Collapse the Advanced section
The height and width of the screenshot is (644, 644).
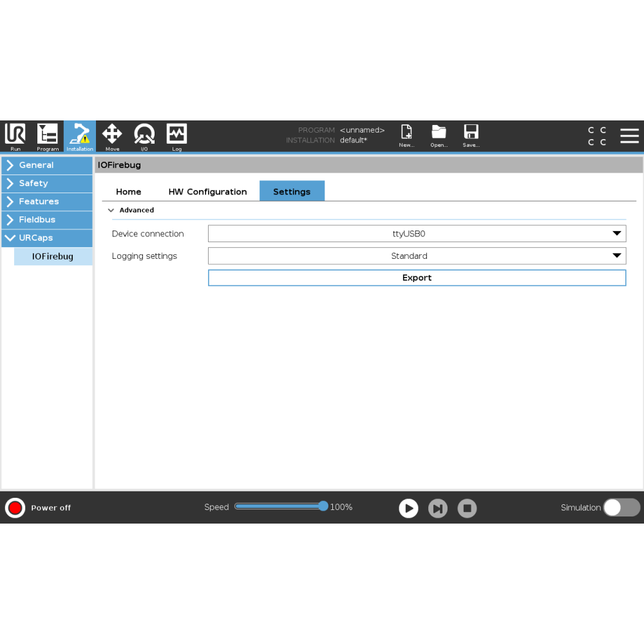pyautogui.click(x=111, y=211)
